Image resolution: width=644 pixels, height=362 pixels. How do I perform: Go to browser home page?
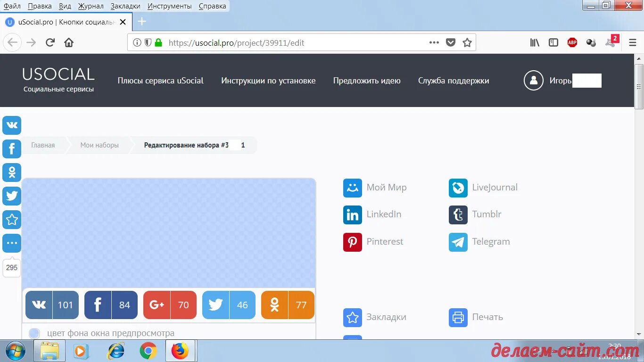[69, 42]
